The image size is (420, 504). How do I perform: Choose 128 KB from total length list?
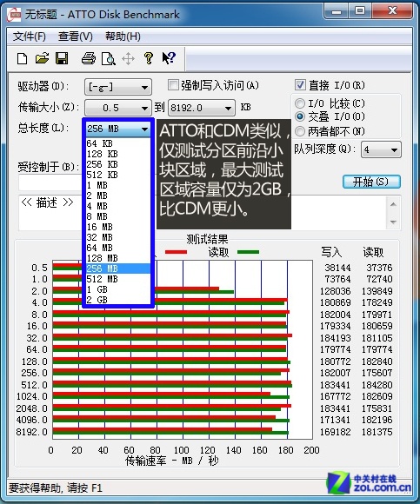coord(118,154)
